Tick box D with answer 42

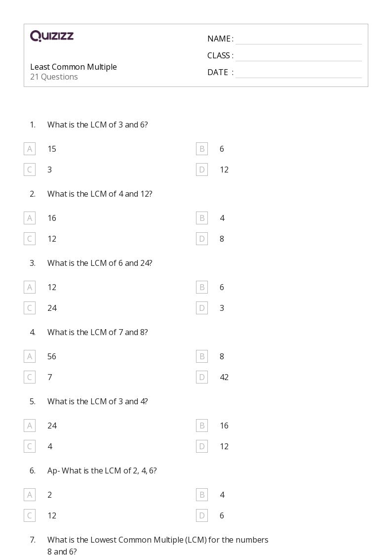[x=202, y=377]
